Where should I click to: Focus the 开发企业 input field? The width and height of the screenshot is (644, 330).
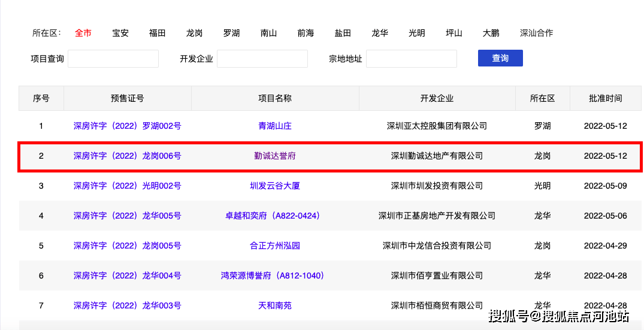pyautogui.click(x=262, y=59)
